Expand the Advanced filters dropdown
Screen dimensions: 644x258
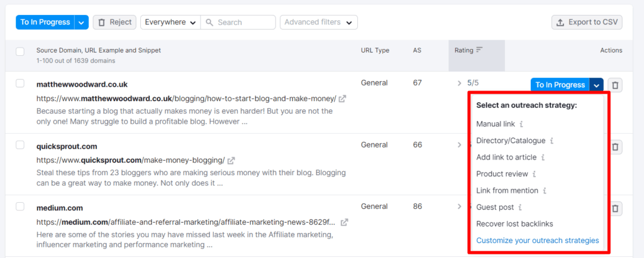point(319,22)
